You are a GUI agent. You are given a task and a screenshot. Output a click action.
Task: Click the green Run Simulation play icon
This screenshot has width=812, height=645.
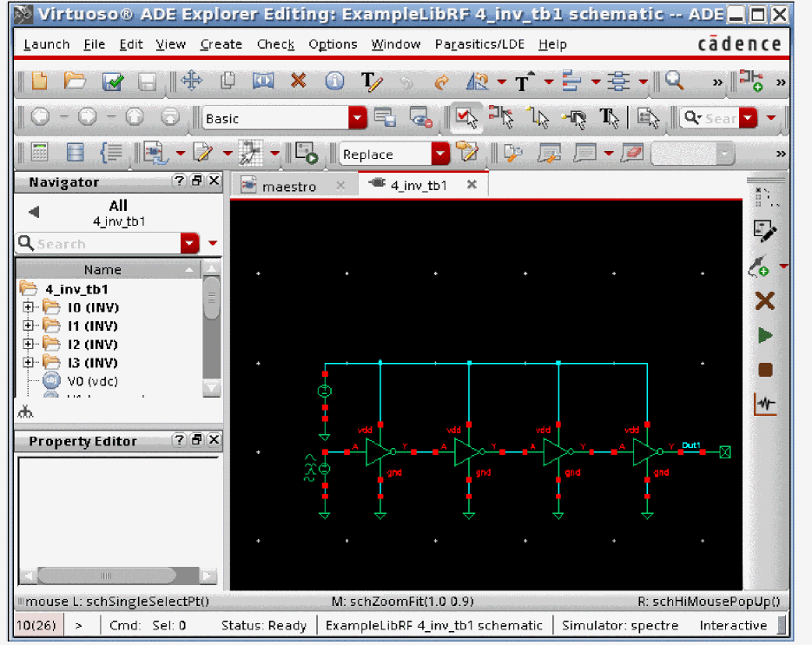[764, 335]
